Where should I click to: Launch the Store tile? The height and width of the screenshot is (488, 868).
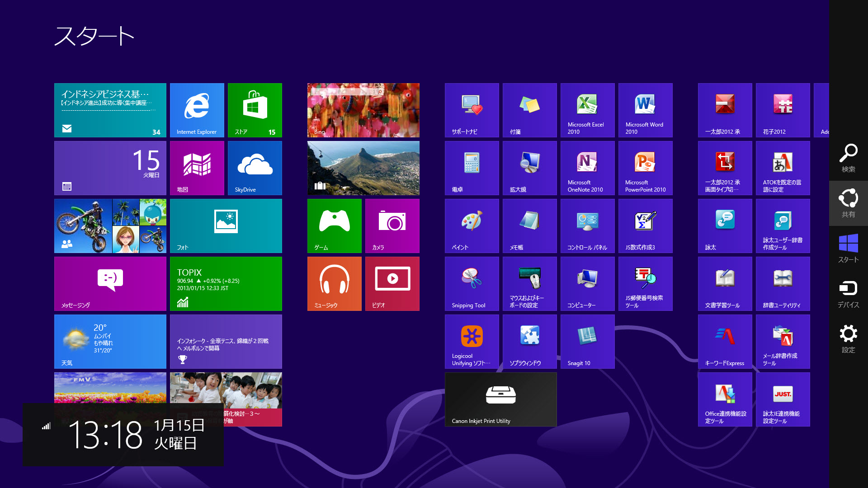point(255,110)
